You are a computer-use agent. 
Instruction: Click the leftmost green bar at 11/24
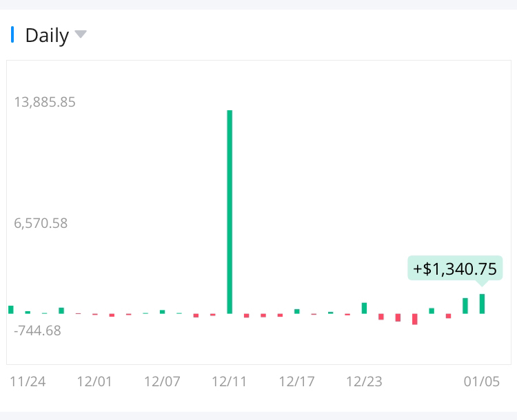point(11,310)
